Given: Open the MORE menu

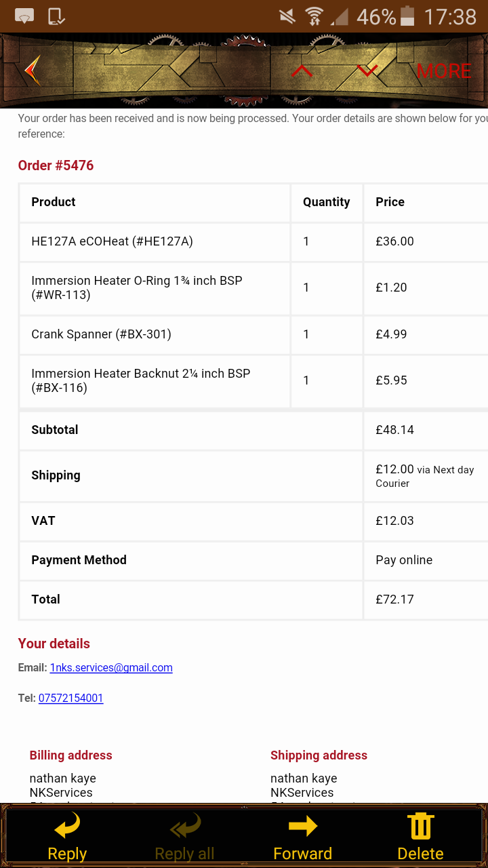Looking at the screenshot, I should coord(444,71).
